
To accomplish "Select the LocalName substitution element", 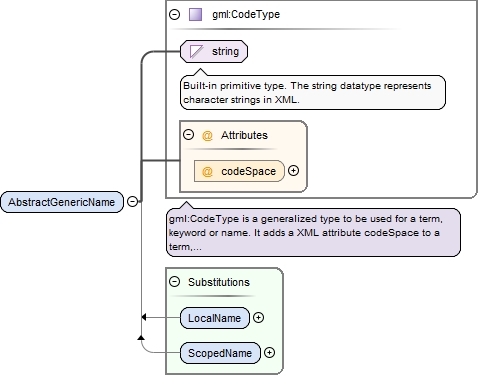I will click(x=215, y=318).
